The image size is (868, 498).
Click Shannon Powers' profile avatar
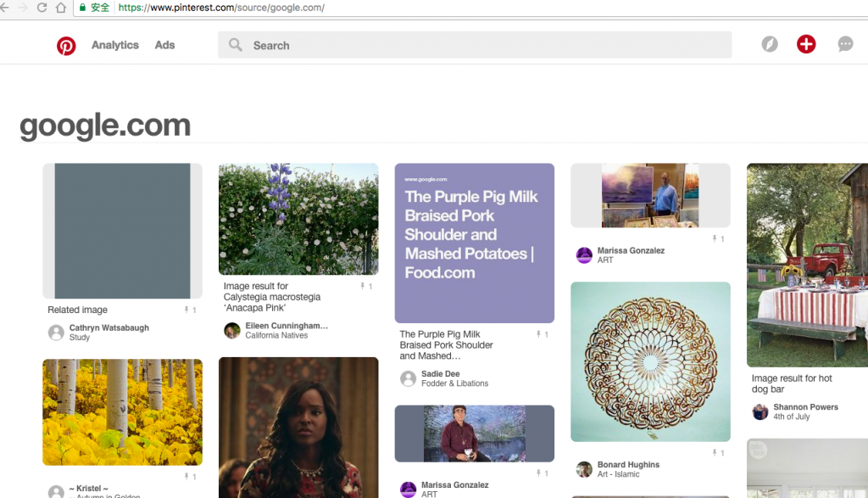760,412
